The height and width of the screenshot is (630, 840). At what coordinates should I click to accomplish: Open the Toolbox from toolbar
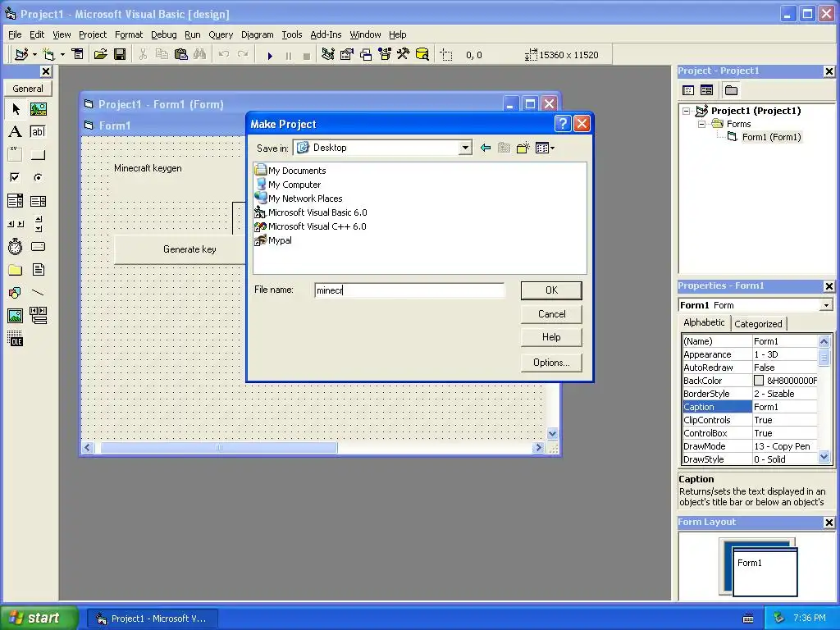403,55
